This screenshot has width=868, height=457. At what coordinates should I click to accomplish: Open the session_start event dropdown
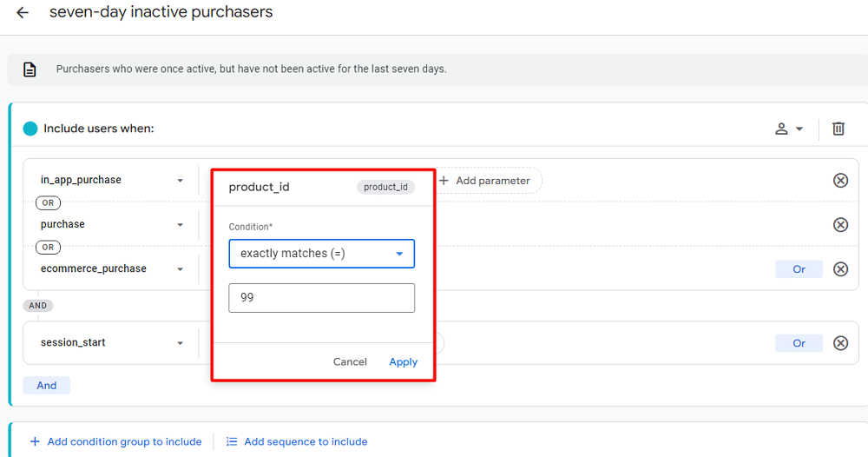tap(180, 343)
